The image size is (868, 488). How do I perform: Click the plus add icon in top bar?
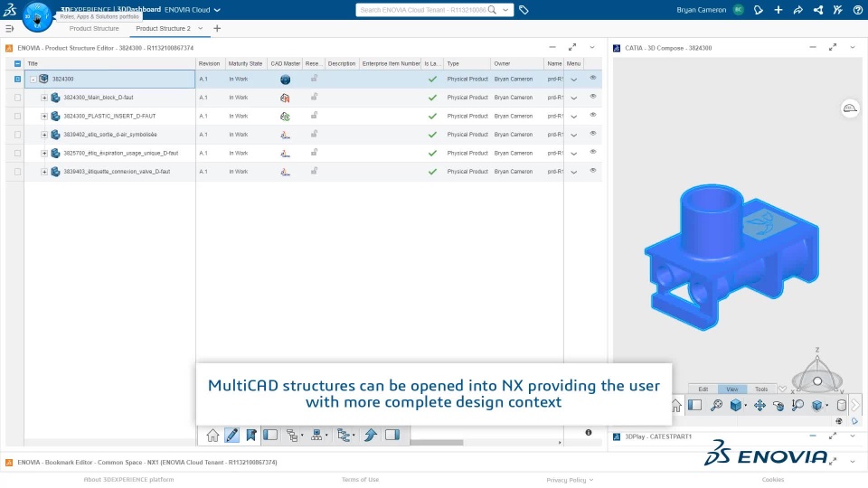pos(778,10)
